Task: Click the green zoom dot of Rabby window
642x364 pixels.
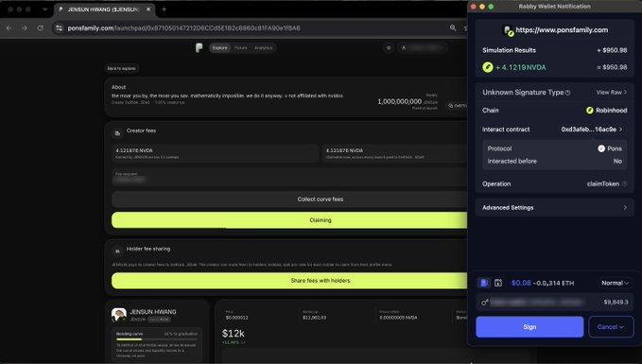Action: click(x=491, y=7)
